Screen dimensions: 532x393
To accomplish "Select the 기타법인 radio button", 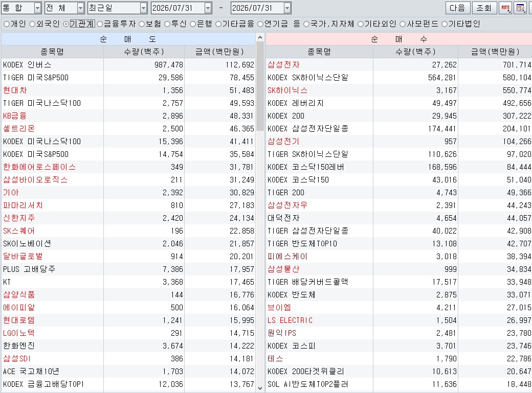I will click(445, 24).
